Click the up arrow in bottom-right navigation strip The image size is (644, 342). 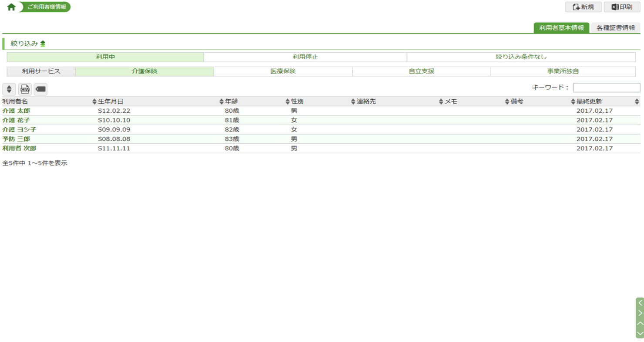tap(640, 323)
